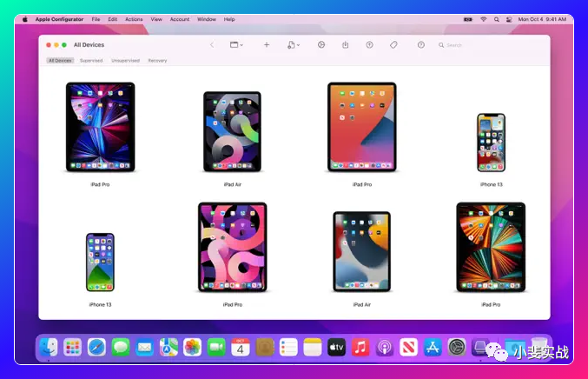The image size is (588, 379).
Task: Open Messages from the dock
Action: point(121,347)
